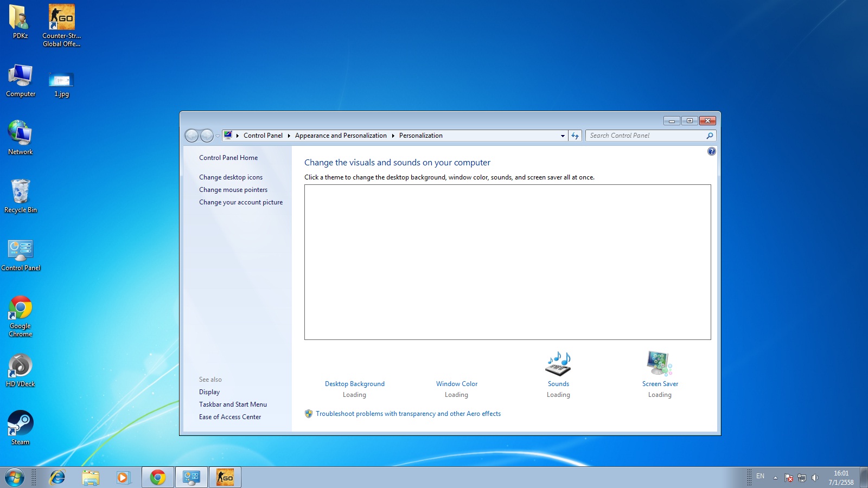This screenshot has width=868, height=488.
Task: Open the Recent Pages dropdown arrow
Action: (x=218, y=136)
